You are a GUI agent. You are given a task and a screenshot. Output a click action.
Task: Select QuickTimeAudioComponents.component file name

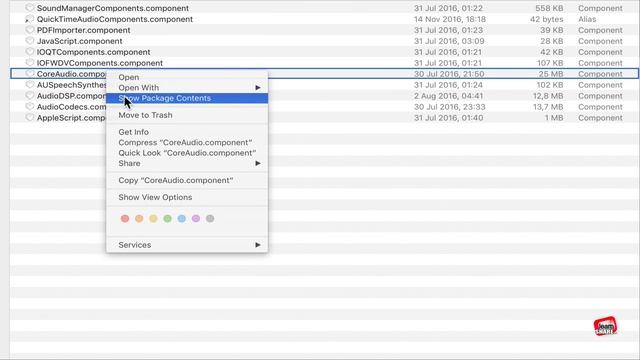[x=115, y=19]
